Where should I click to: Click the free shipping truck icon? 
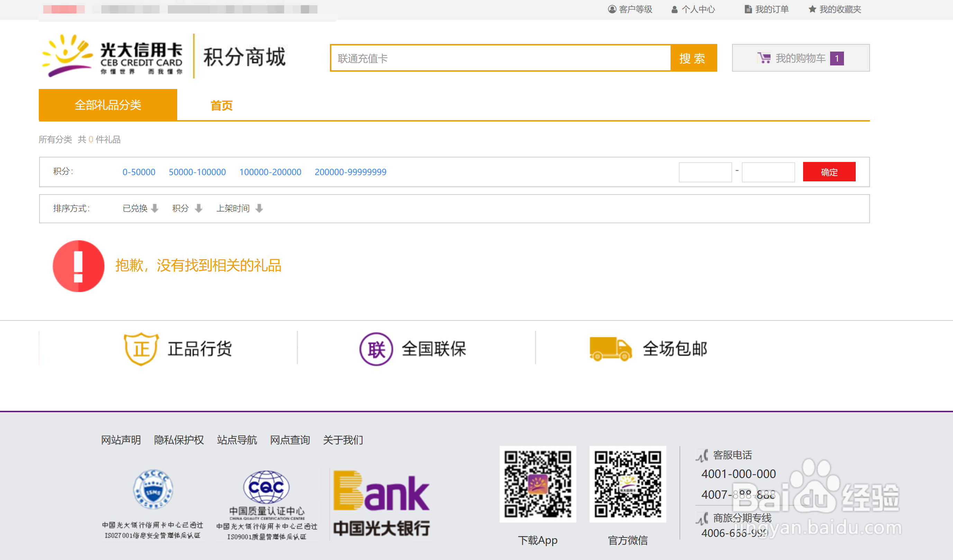[610, 349]
